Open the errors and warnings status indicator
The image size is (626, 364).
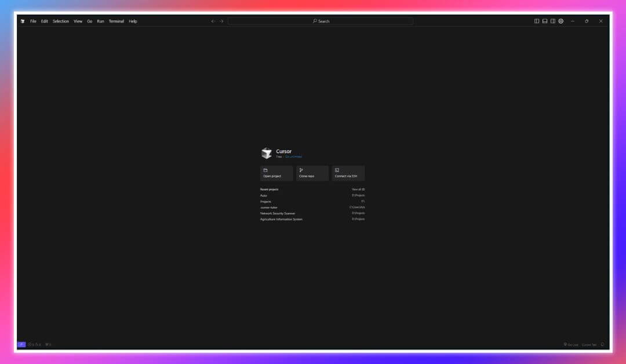[x=34, y=344]
